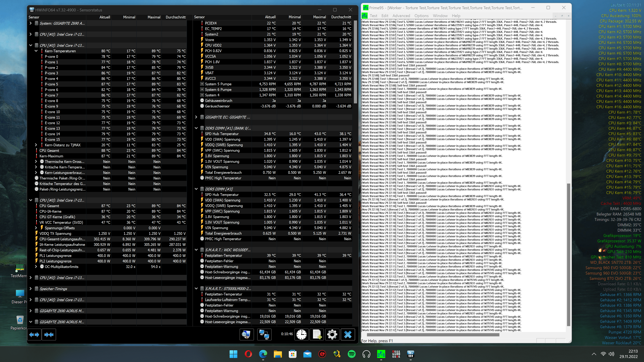Click the volume icon in system tray

tap(611, 354)
